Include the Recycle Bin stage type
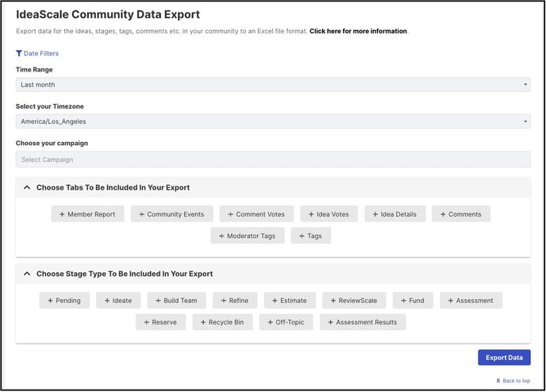The image size is (546, 392). click(x=222, y=322)
